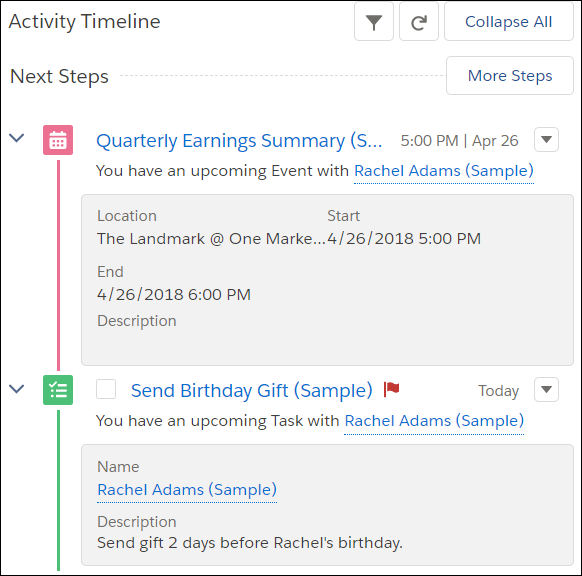Screen dimensions: 582x576
Task: Click the Collapse All button
Action: coord(509,22)
